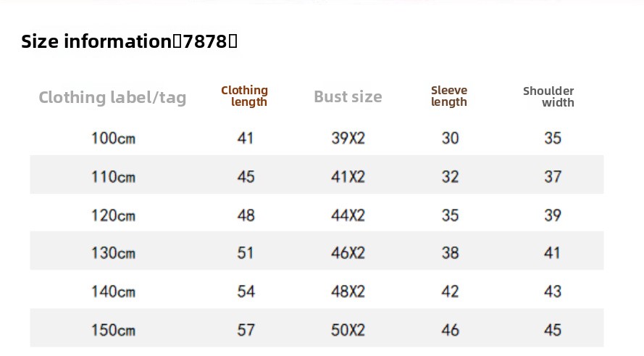Click bust size value 39X2
This screenshot has width=644, height=356.
pos(348,138)
